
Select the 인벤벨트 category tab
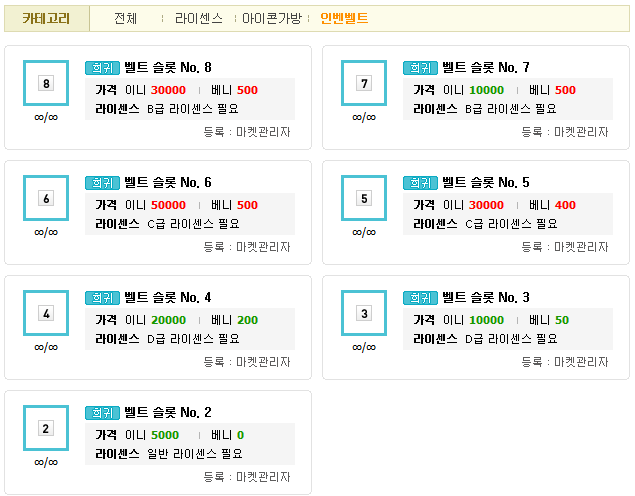coord(344,19)
